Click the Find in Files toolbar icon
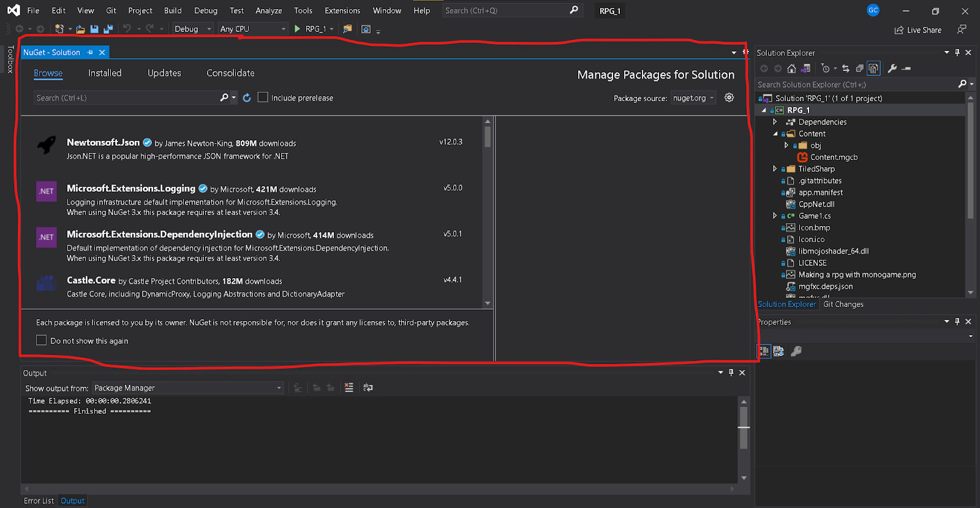The width and height of the screenshot is (980, 508). coord(347,29)
